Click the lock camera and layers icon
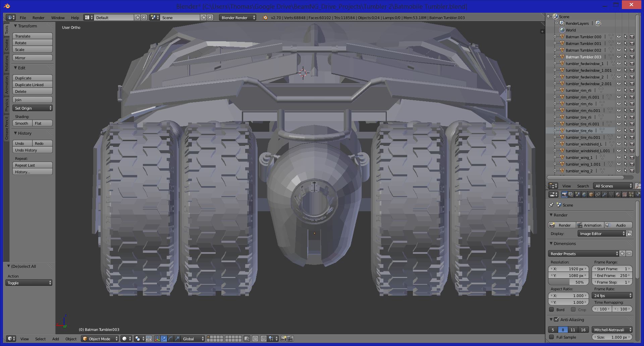 [247, 339]
